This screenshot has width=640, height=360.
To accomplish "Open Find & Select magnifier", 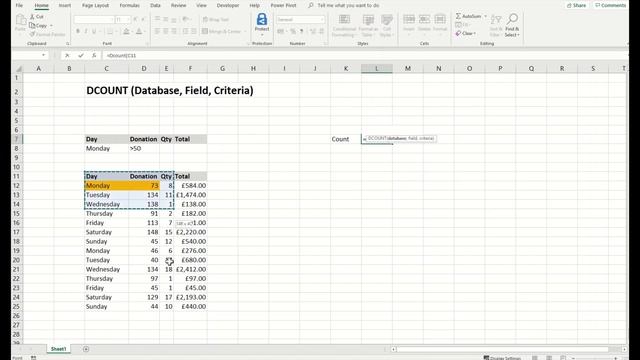I will click(x=512, y=25).
